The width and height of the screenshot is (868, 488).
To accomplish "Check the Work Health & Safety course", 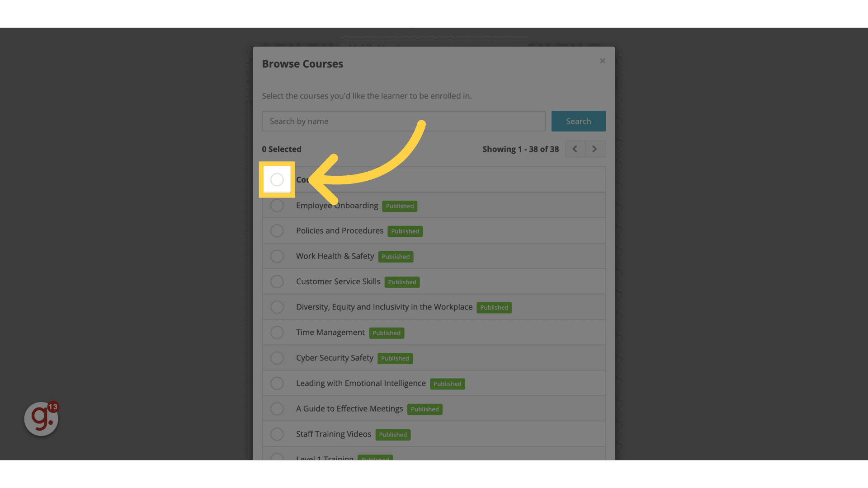I will tap(277, 256).
